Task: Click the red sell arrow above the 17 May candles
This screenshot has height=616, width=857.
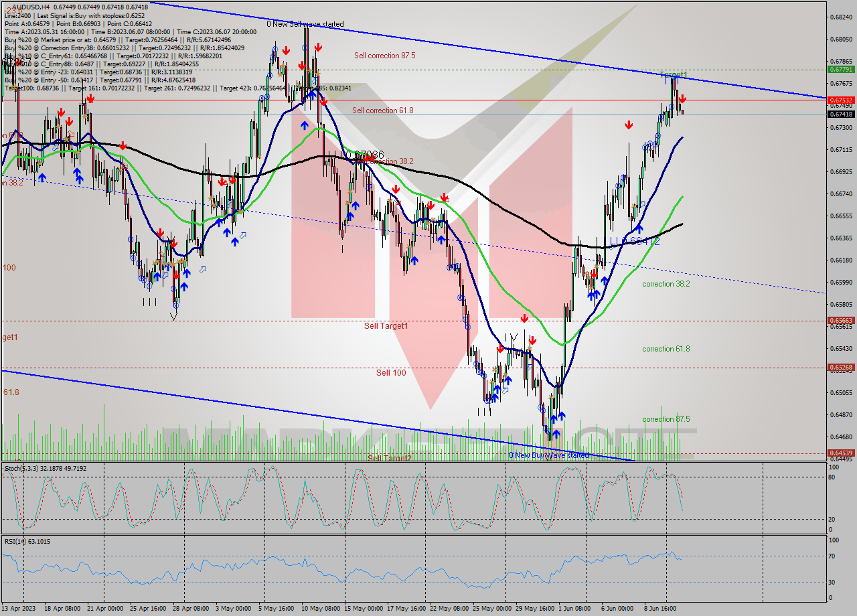Action: tap(397, 189)
